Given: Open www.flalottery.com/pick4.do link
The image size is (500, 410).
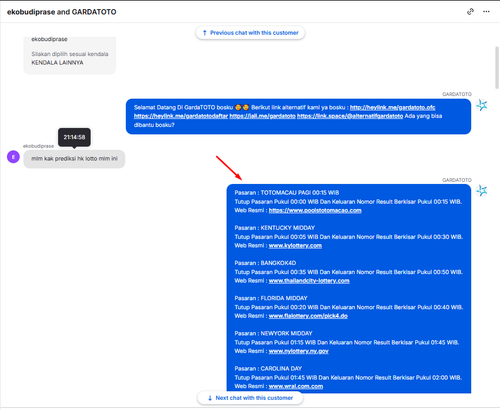Looking at the screenshot, I should (308, 316).
